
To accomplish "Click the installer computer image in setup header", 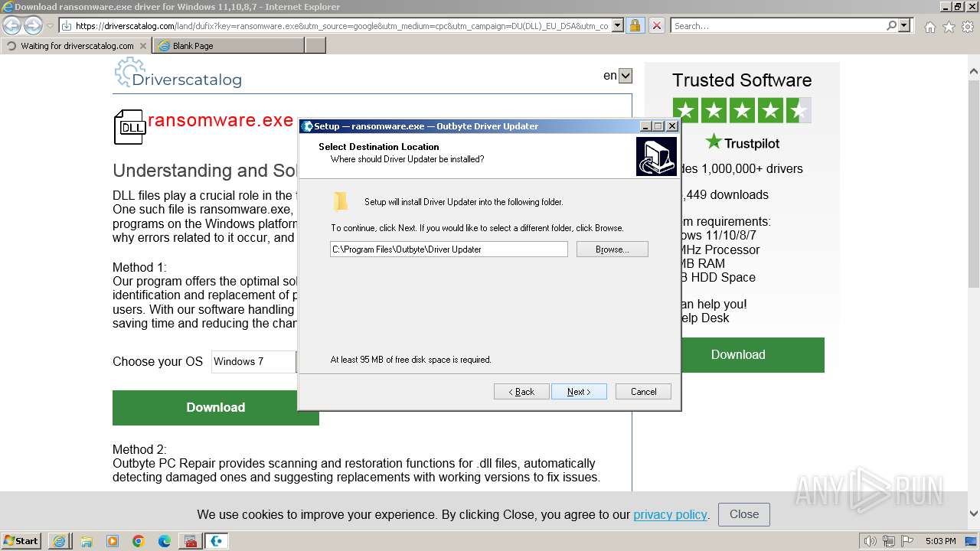I will coord(656,156).
